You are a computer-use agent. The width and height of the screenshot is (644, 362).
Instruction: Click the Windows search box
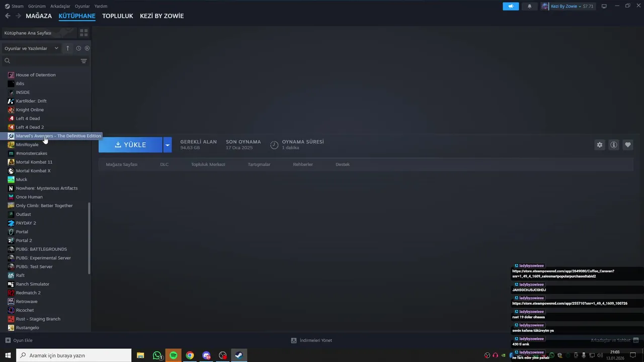(x=74, y=355)
